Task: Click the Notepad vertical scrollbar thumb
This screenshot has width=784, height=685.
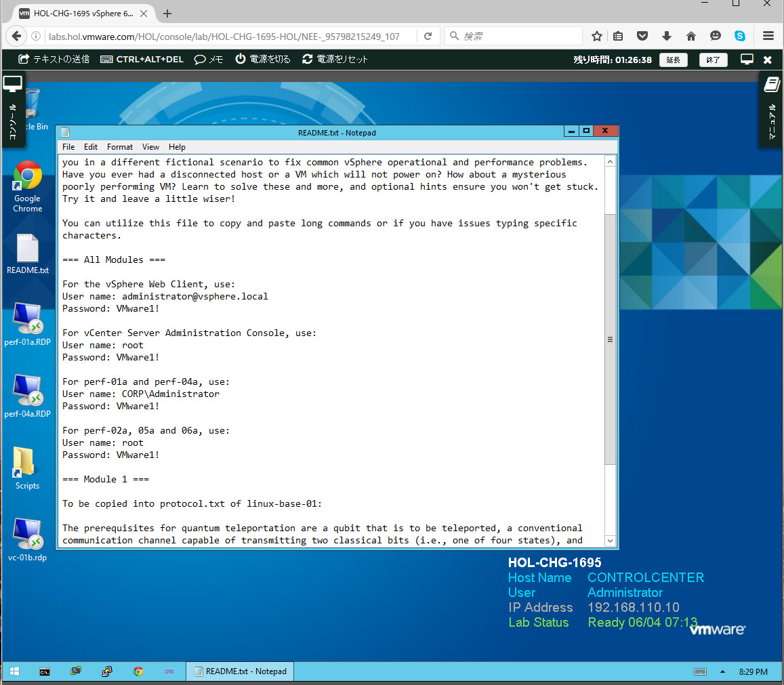Action: [610, 339]
